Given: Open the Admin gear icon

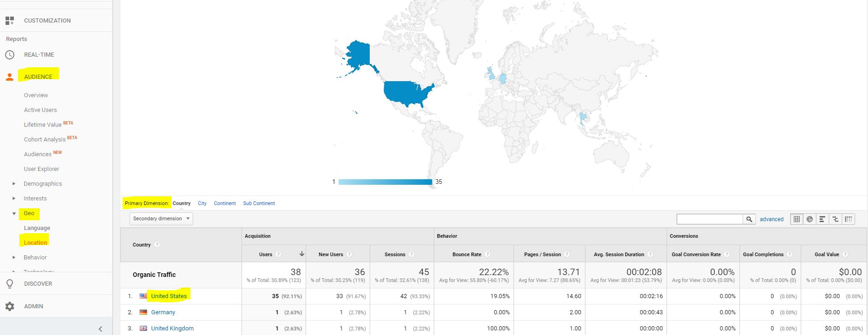Looking at the screenshot, I should tap(10, 306).
